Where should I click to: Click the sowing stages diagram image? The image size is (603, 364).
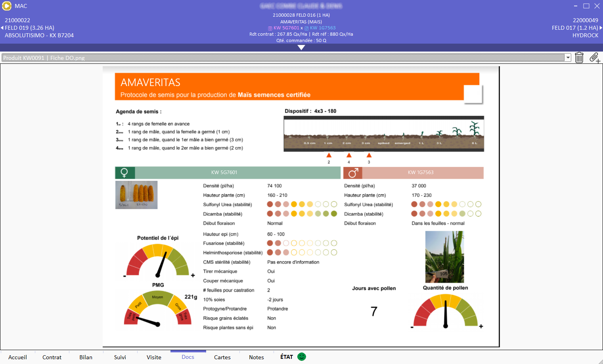(x=384, y=134)
